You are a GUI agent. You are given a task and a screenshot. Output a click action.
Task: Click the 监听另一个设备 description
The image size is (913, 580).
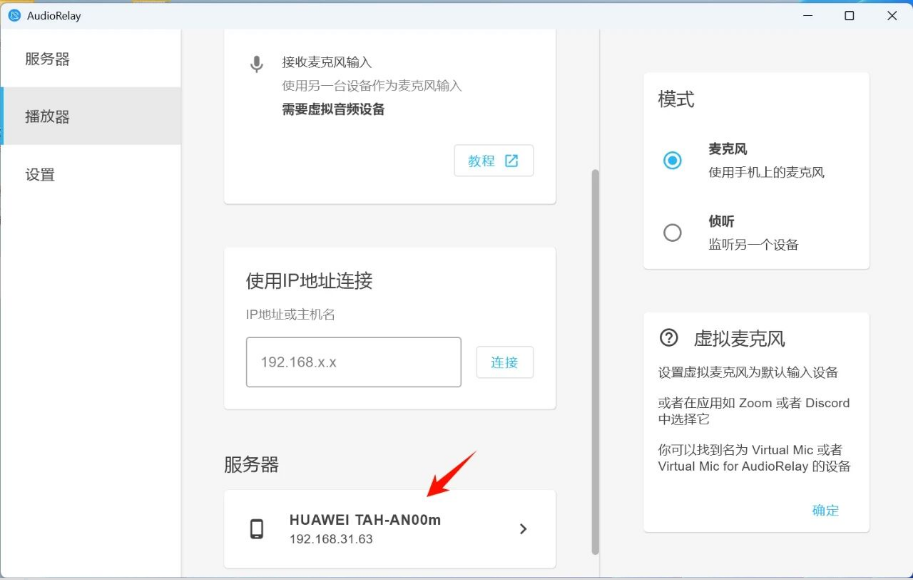click(753, 245)
